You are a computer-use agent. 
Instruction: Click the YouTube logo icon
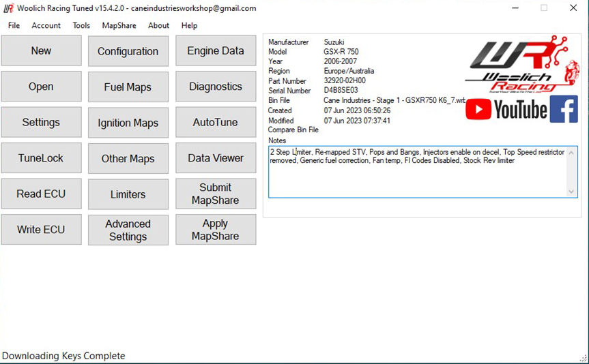coord(506,109)
